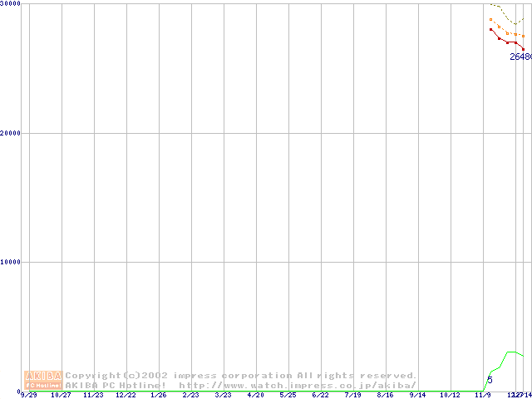The width and height of the screenshot is (532, 399).
Task: Click the olive dashed line's lowest point
Action: [515, 24]
